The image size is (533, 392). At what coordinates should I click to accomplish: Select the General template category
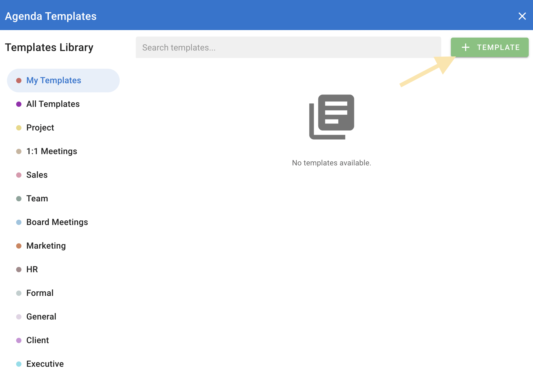click(x=63, y=317)
